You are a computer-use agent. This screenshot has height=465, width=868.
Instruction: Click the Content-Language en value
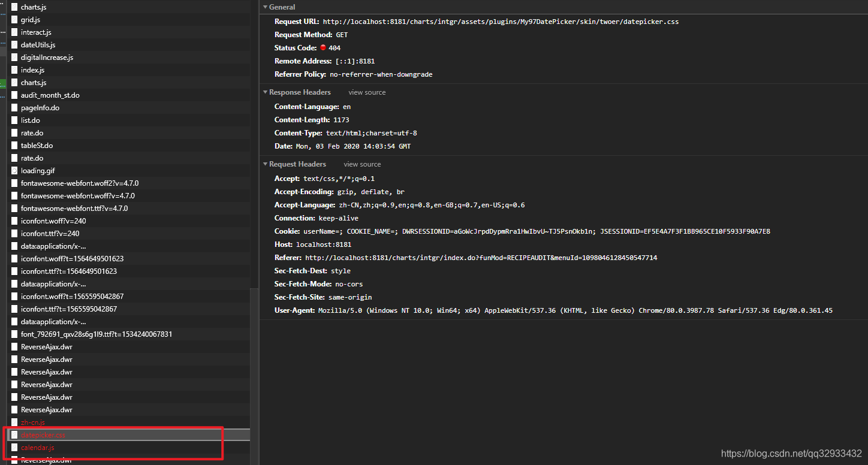[x=346, y=107]
